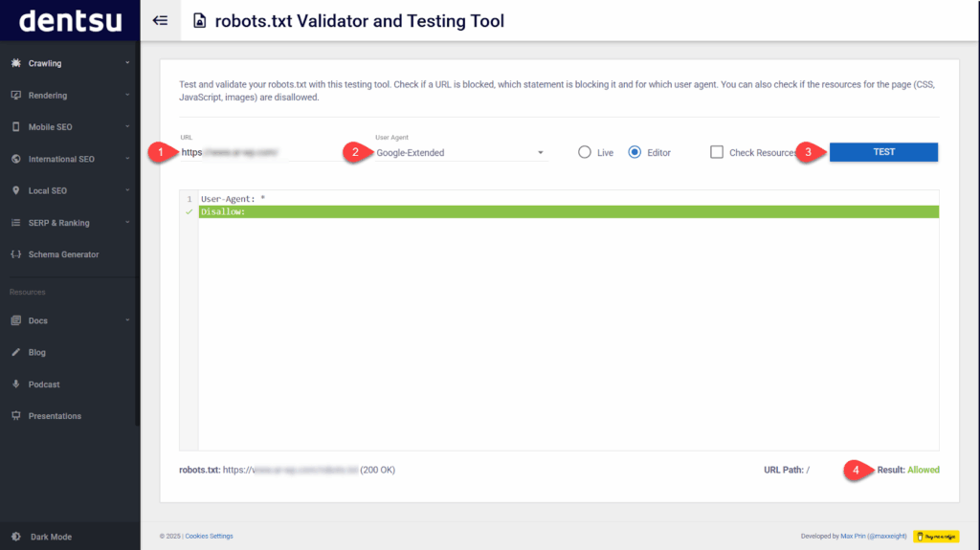Viewport: 980px width, 550px height.
Task: Open the Local SEO menu item
Action: [70, 190]
